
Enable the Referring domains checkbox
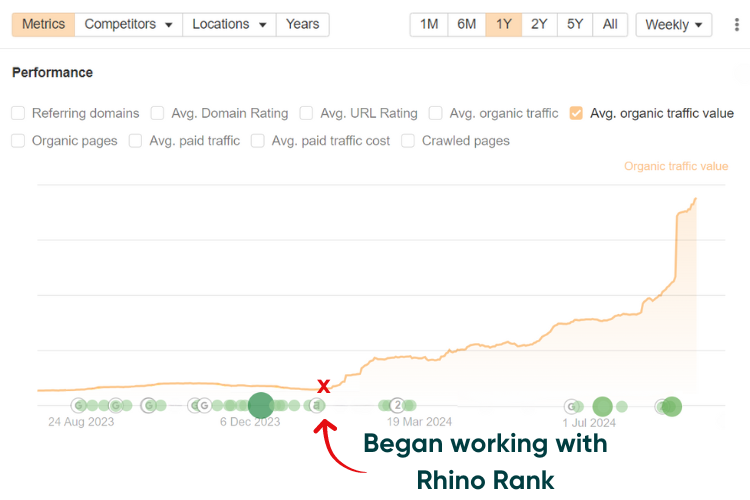pyautogui.click(x=18, y=113)
